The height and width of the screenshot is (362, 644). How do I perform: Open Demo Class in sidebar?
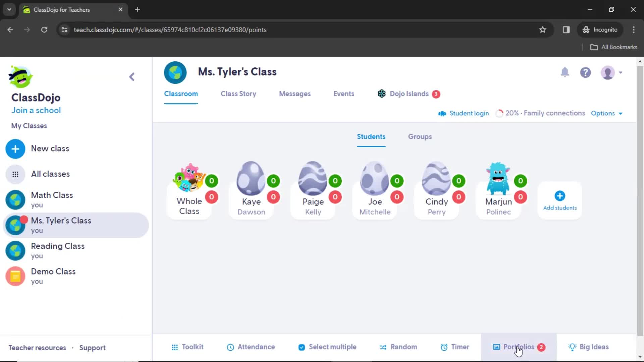click(x=76, y=276)
